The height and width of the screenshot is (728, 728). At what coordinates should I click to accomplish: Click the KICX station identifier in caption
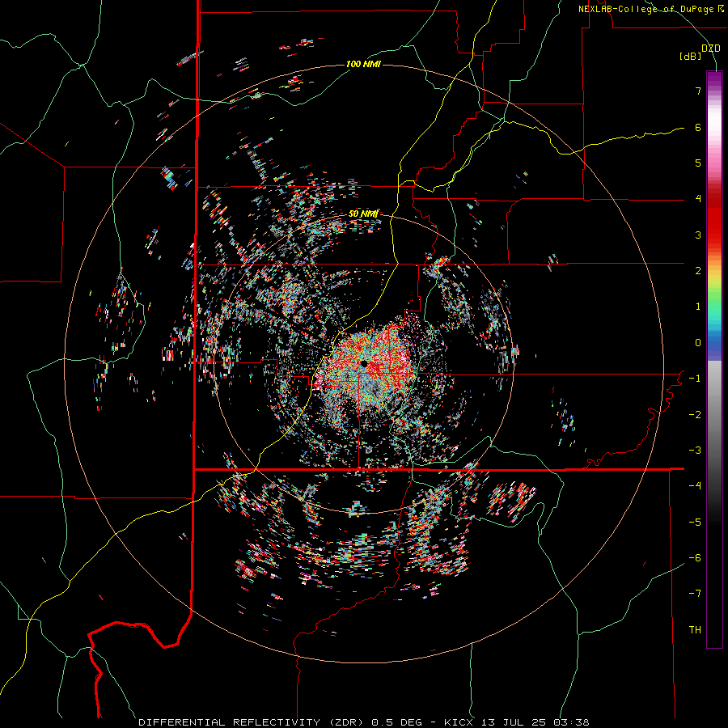(459, 722)
